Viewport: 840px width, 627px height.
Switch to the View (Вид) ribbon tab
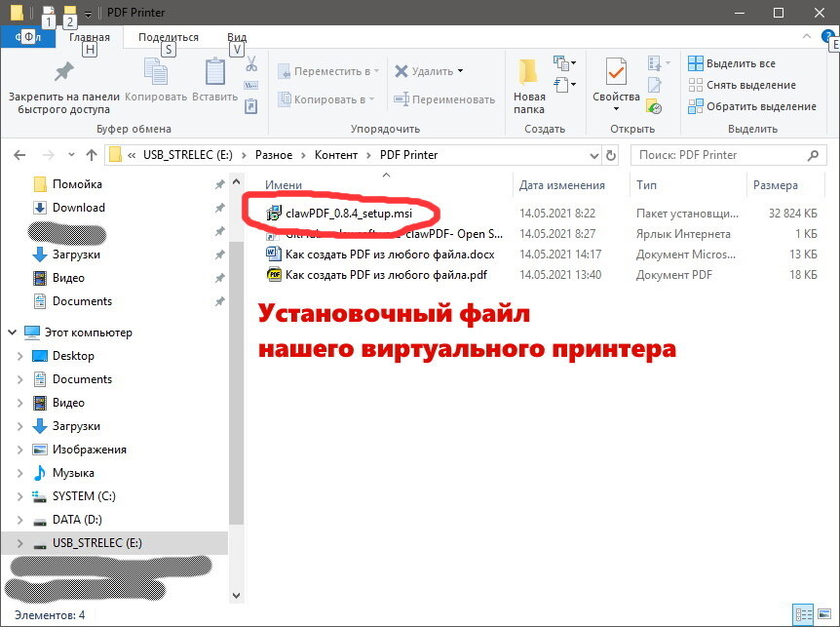pos(237,36)
